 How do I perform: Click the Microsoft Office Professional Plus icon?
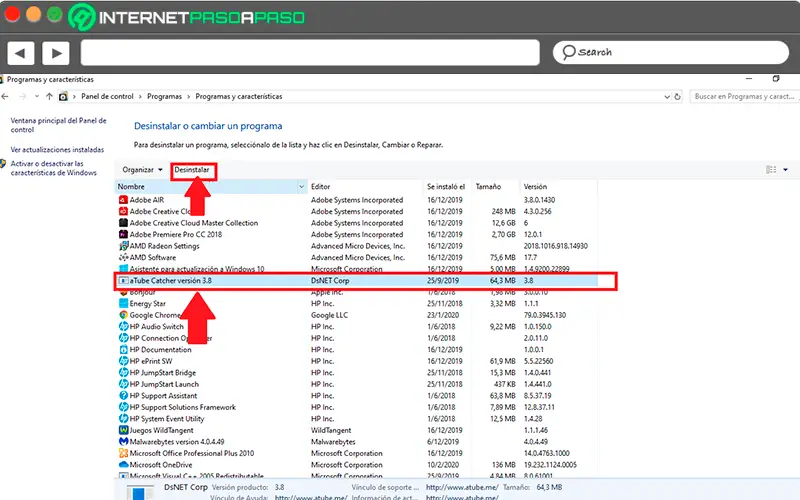[123, 453]
